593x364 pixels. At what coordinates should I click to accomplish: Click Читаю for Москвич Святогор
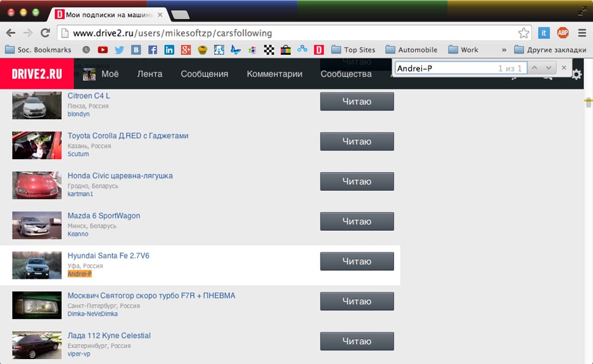click(x=357, y=301)
